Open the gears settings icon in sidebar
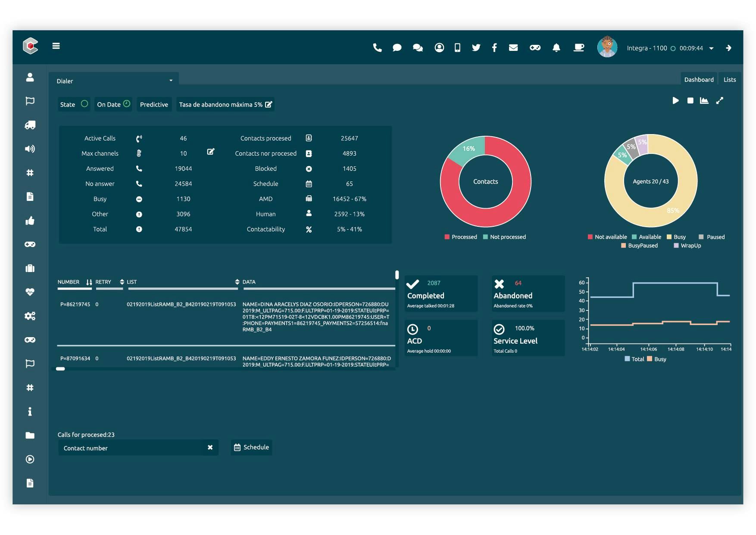 tap(30, 316)
